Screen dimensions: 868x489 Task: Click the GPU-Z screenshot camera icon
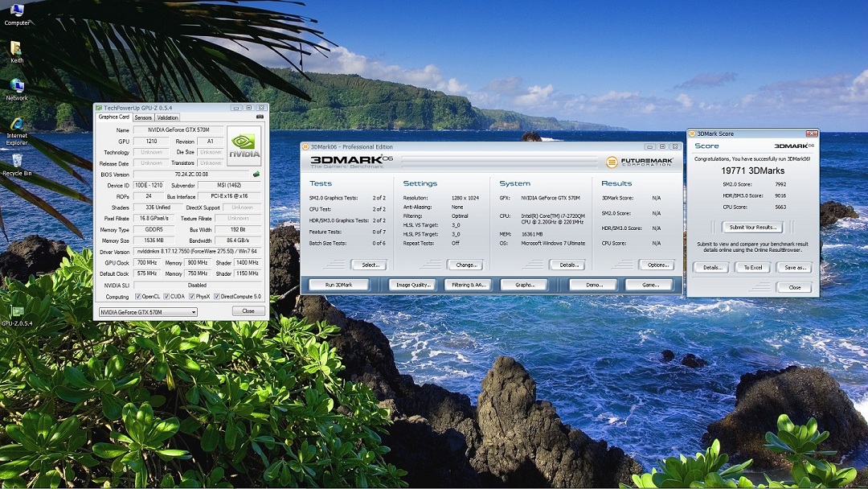click(x=260, y=117)
